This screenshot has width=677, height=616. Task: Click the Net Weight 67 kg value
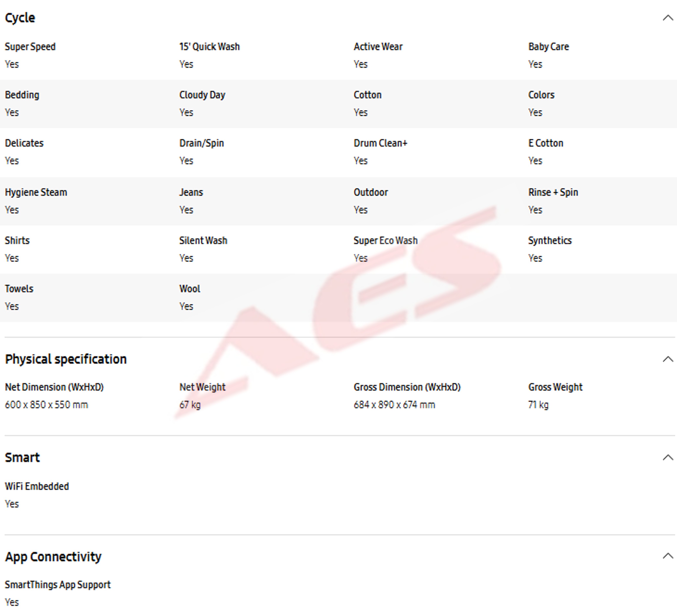click(190, 405)
